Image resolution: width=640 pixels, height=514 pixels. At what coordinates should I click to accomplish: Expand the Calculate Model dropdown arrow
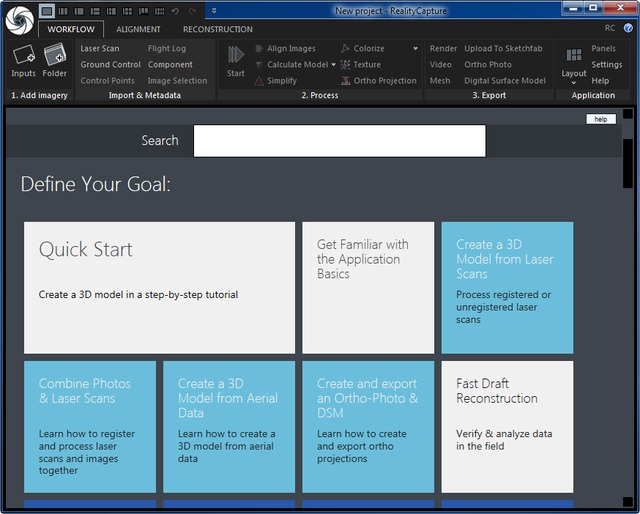(333, 65)
